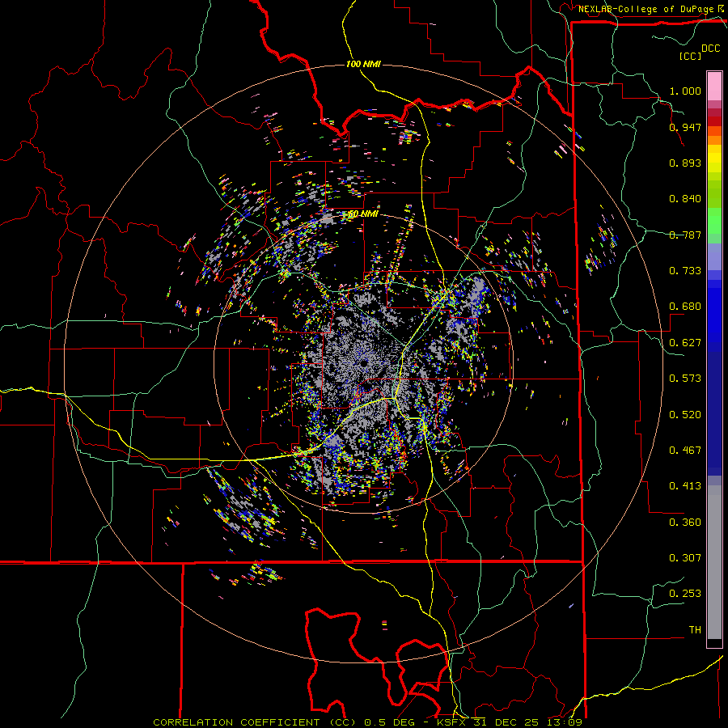Click the TH threshold label
The height and width of the screenshot is (728, 728).
(695, 630)
